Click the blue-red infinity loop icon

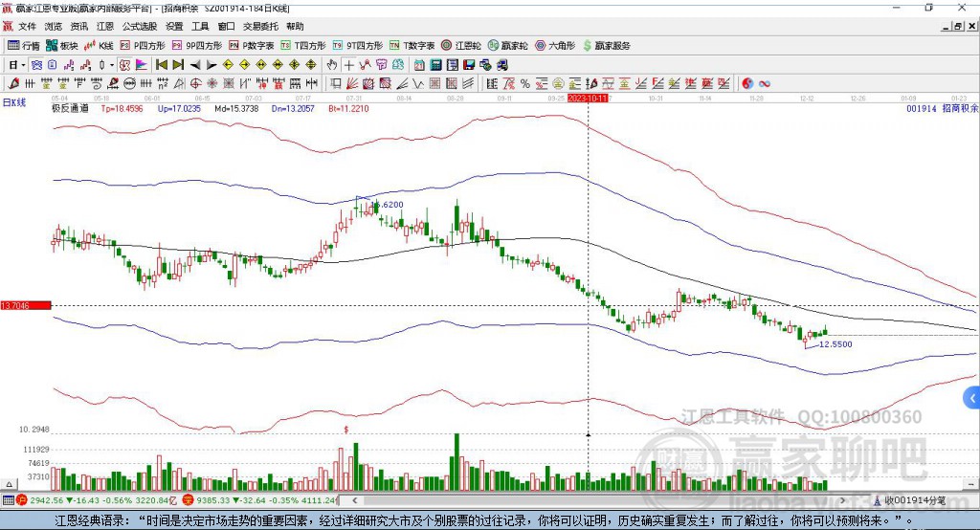[764, 83]
